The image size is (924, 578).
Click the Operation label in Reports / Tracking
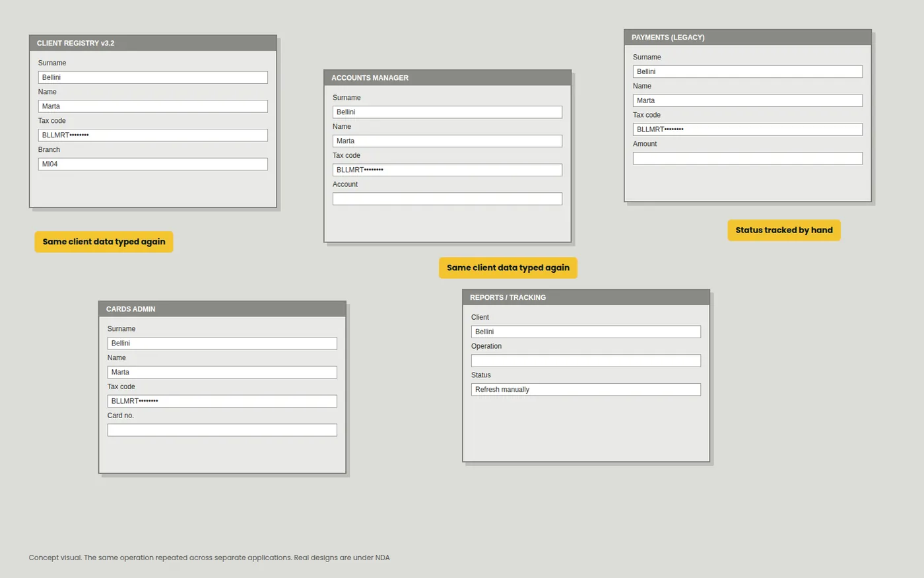coord(486,347)
